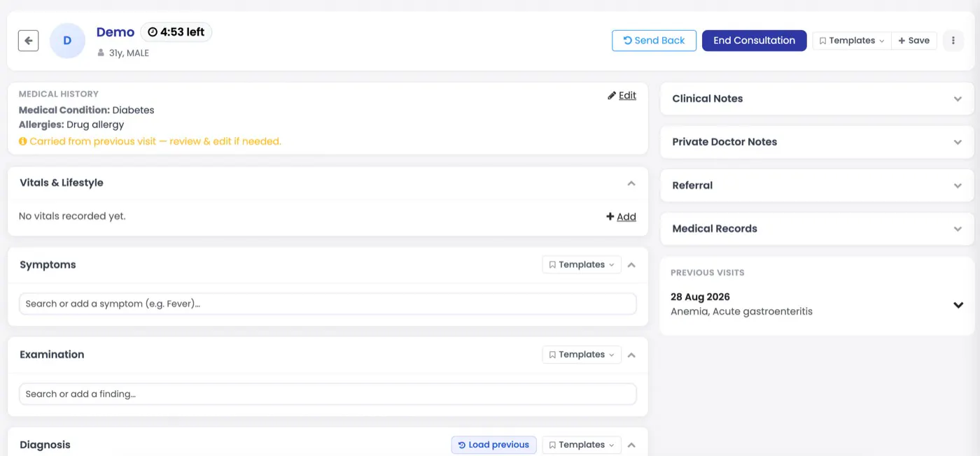Open the three-dot more options menu

(953, 41)
